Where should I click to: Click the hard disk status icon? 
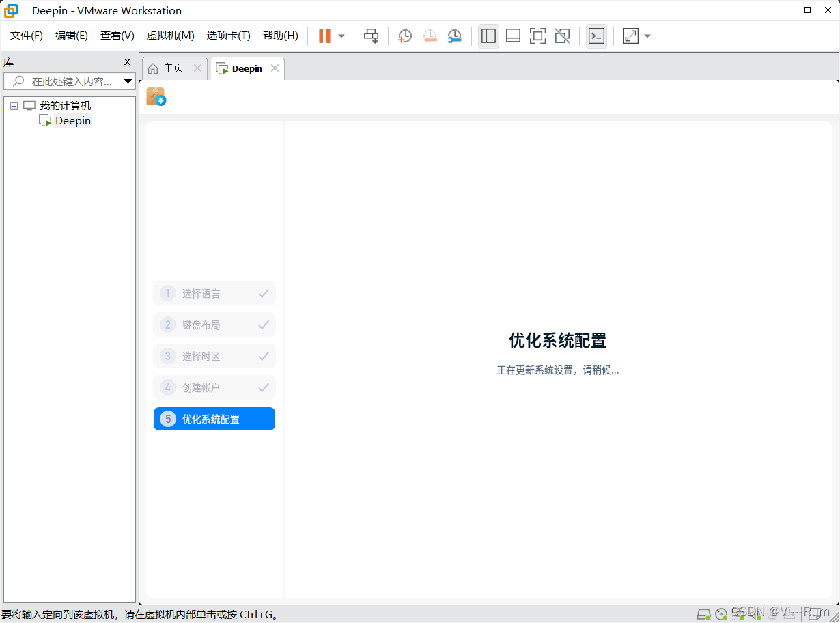coord(704,613)
